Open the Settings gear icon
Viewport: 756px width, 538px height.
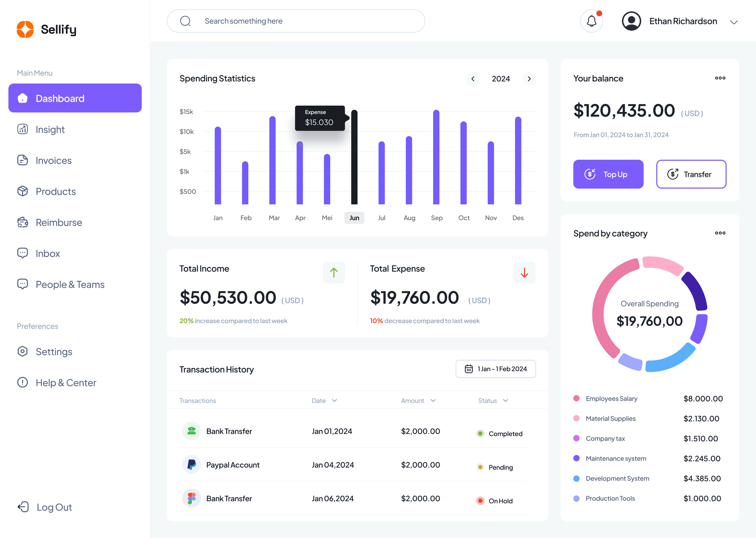22,351
